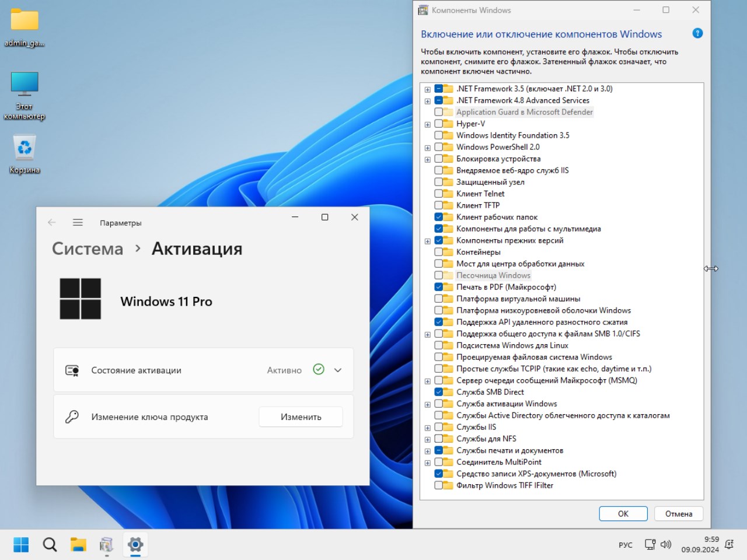Click the Система breadcrumb link

88,249
